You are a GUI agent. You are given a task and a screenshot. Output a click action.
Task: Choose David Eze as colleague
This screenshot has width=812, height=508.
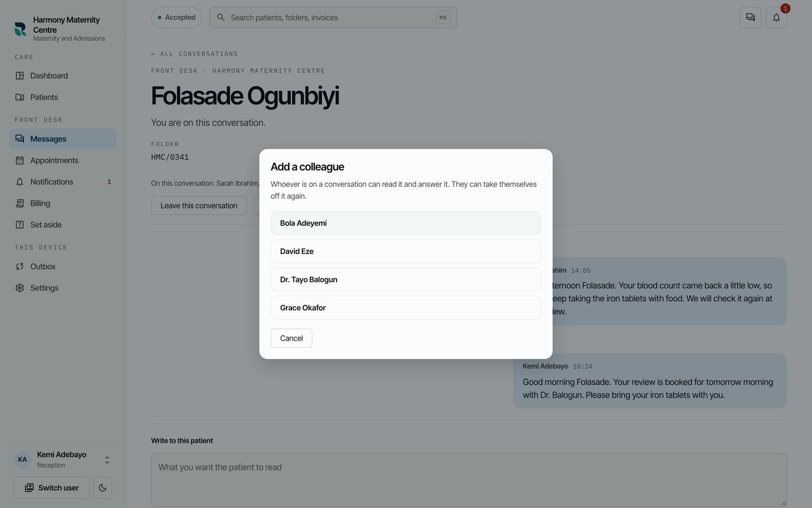(x=405, y=251)
